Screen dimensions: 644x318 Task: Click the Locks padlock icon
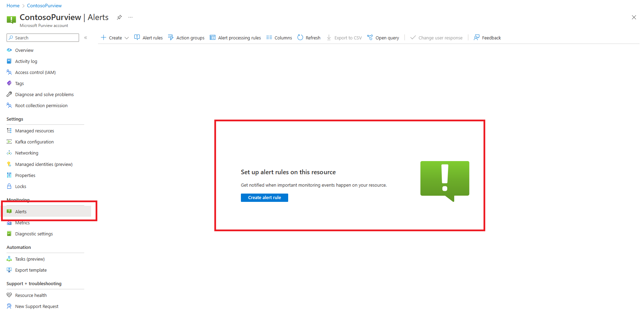pos(9,186)
